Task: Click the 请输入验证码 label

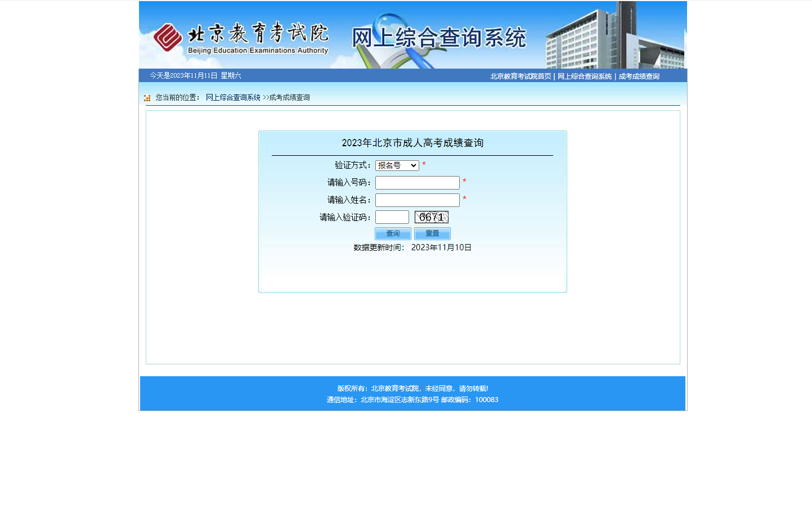Action: tap(346, 218)
